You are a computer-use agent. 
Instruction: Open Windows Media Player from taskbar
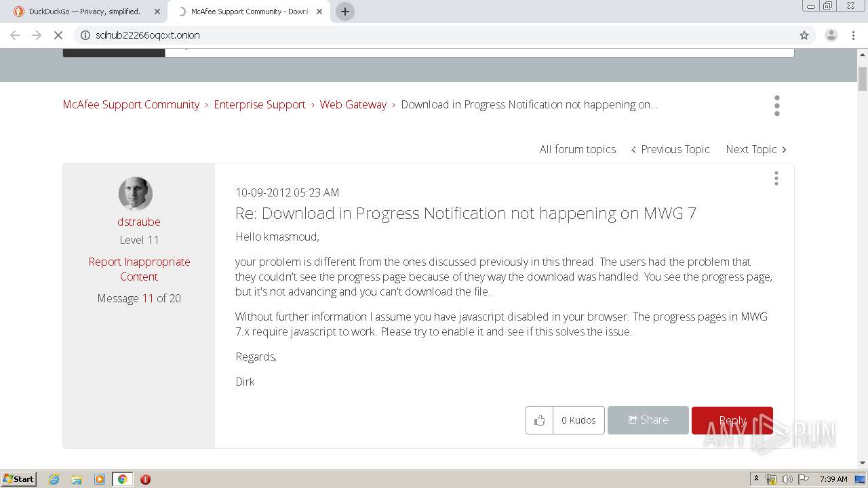(100, 479)
